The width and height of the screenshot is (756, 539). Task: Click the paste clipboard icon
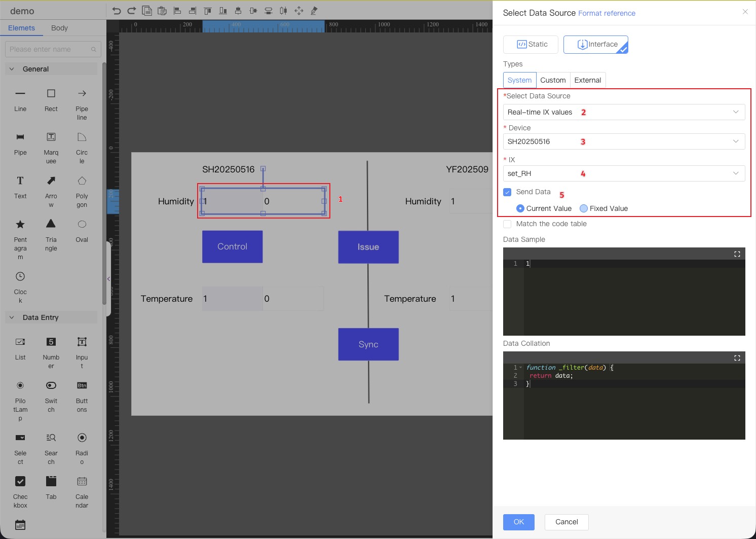click(162, 11)
